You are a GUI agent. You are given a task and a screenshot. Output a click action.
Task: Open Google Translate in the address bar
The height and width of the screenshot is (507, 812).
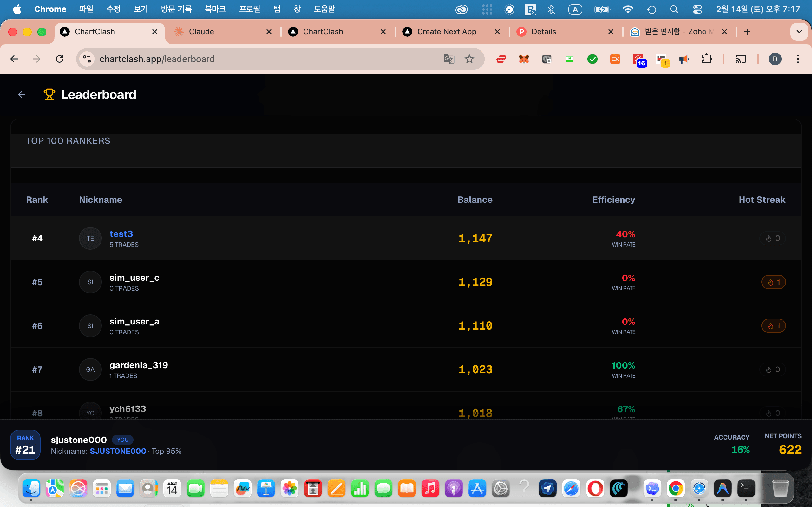point(449,59)
